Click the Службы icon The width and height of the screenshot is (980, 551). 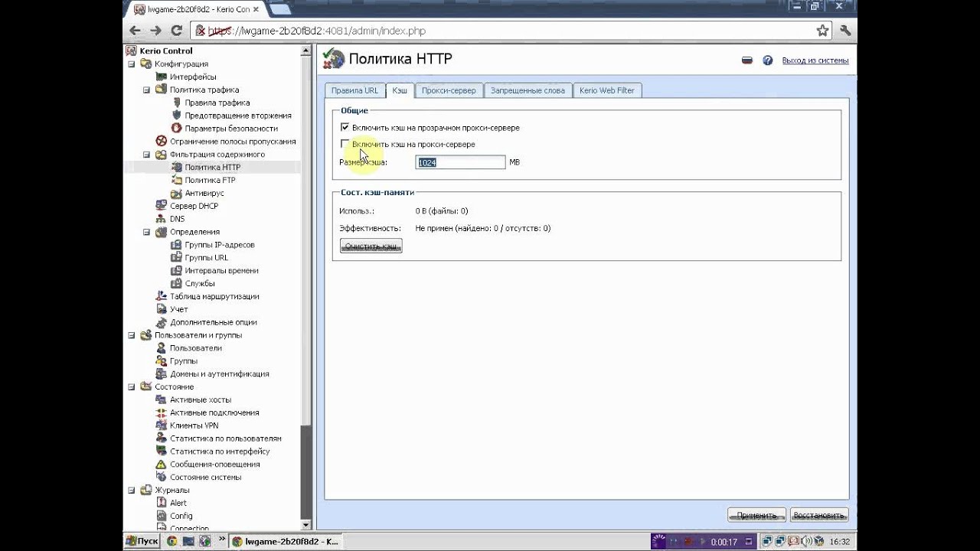[176, 283]
